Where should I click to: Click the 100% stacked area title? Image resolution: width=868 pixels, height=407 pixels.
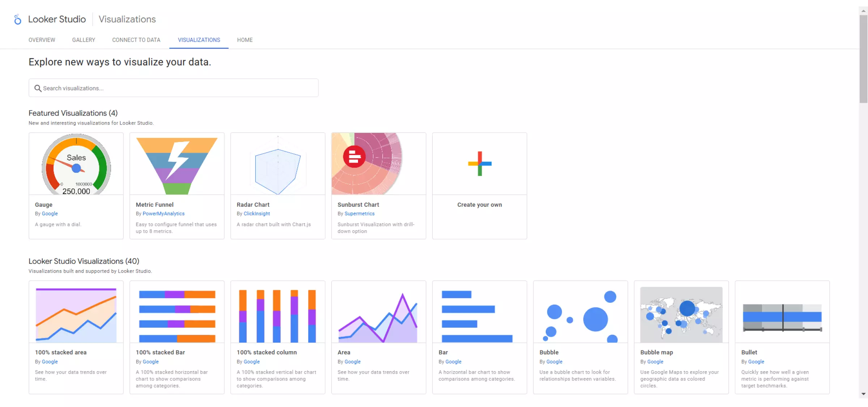coord(60,352)
